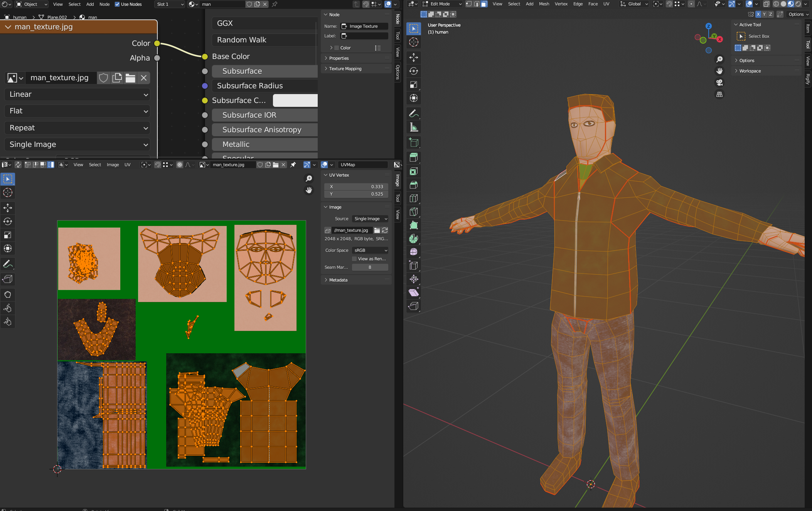
Task: Open the UV menu in UV editor header
Action: coord(127,165)
